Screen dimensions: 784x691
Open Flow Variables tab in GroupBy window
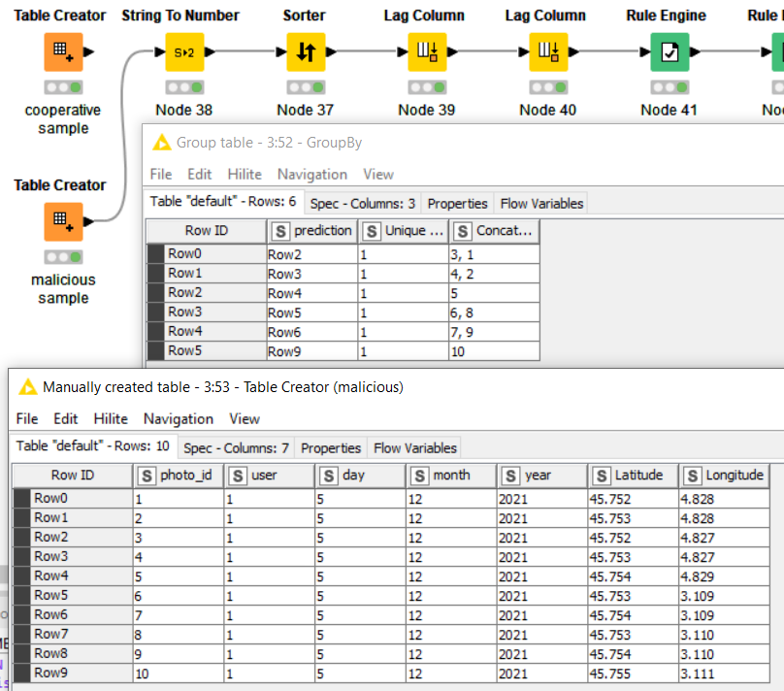tap(540, 204)
